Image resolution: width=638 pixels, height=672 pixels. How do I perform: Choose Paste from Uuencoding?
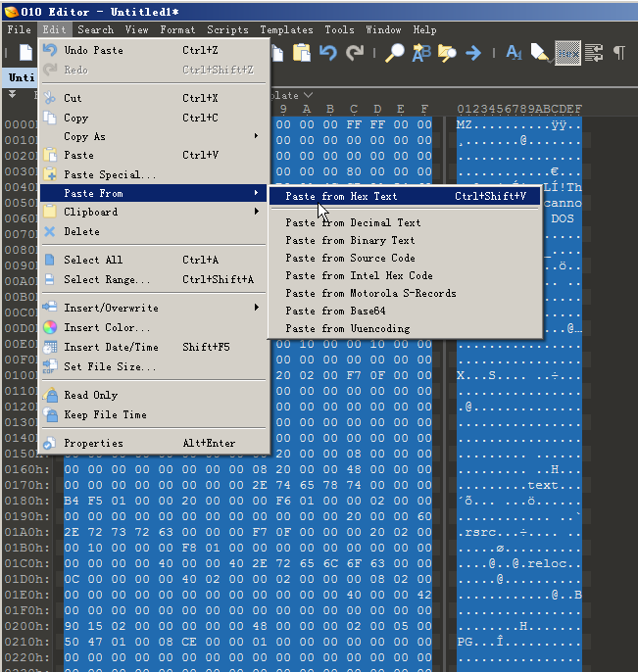click(x=405, y=328)
